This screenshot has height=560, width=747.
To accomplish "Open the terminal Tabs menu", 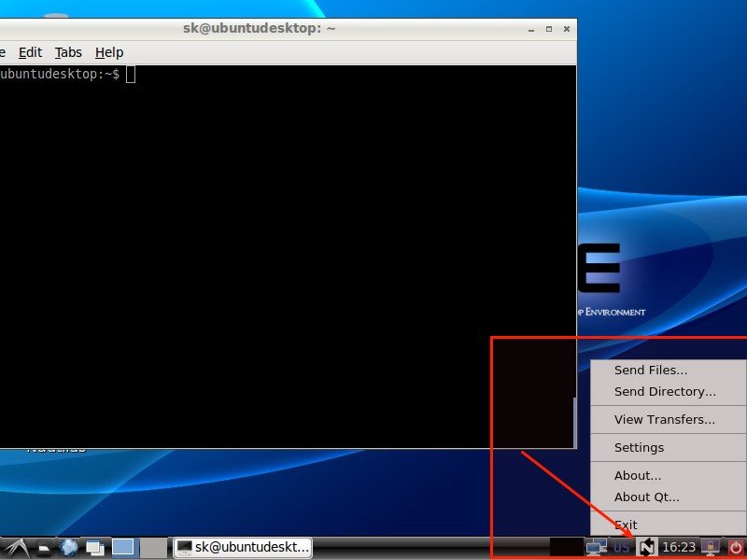I will point(68,52).
